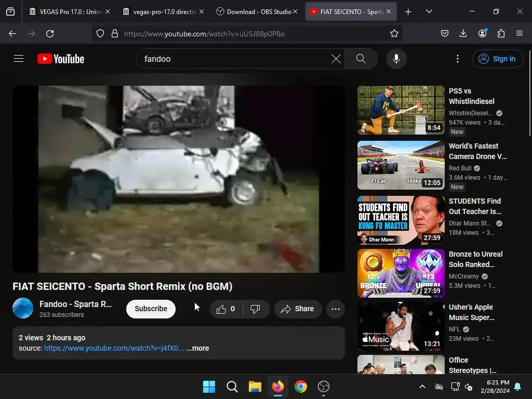The width and height of the screenshot is (532, 399).
Task: Open File Explorer from taskbar
Action: [255, 387]
